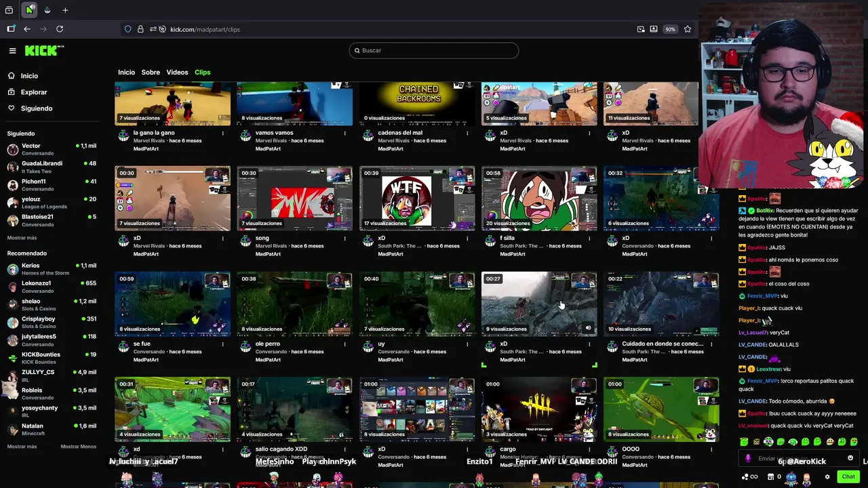Click the Explorar icon in sidebar
868x488 pixels.
coord(12,92)
